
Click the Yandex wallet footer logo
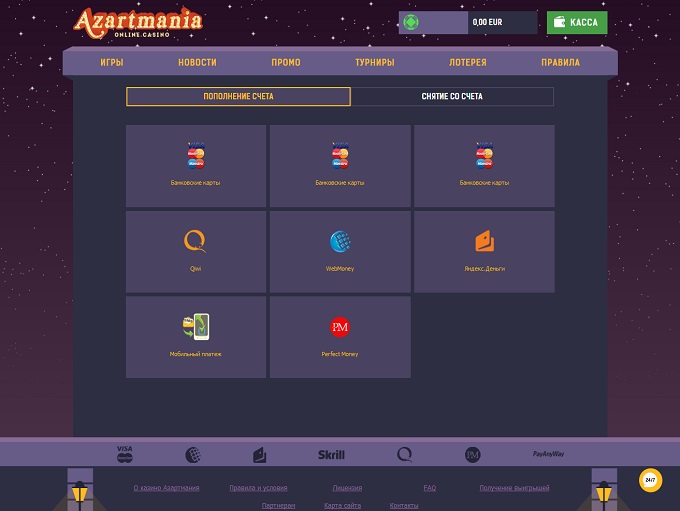coord(260,455)
